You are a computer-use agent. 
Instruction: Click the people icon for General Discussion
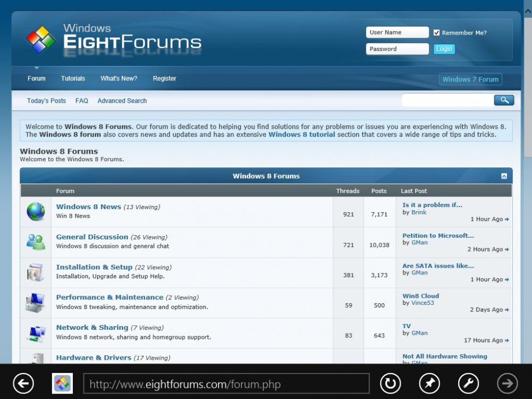36,242
